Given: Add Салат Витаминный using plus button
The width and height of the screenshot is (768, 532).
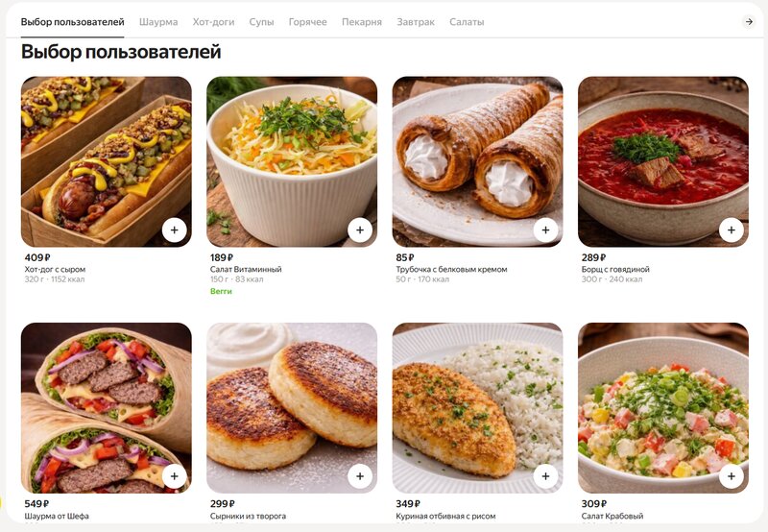Looking at the screenshot, I should 360,230.
